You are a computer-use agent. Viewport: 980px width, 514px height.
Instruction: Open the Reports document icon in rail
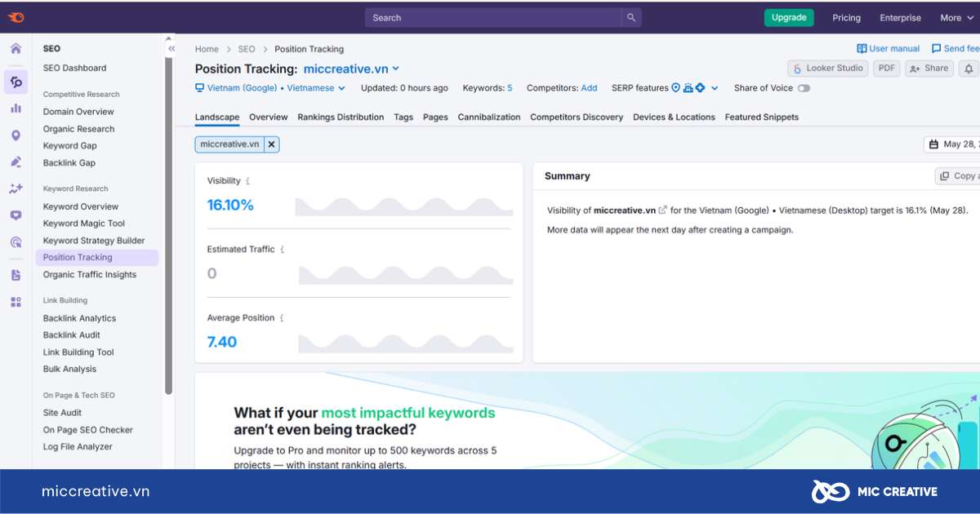click(x=16, y=275)
